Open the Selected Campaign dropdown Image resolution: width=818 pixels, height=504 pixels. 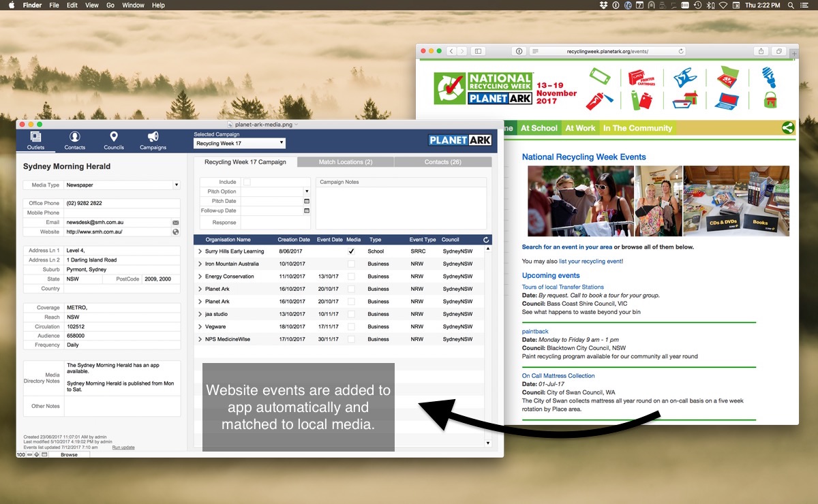pos(239,144)
